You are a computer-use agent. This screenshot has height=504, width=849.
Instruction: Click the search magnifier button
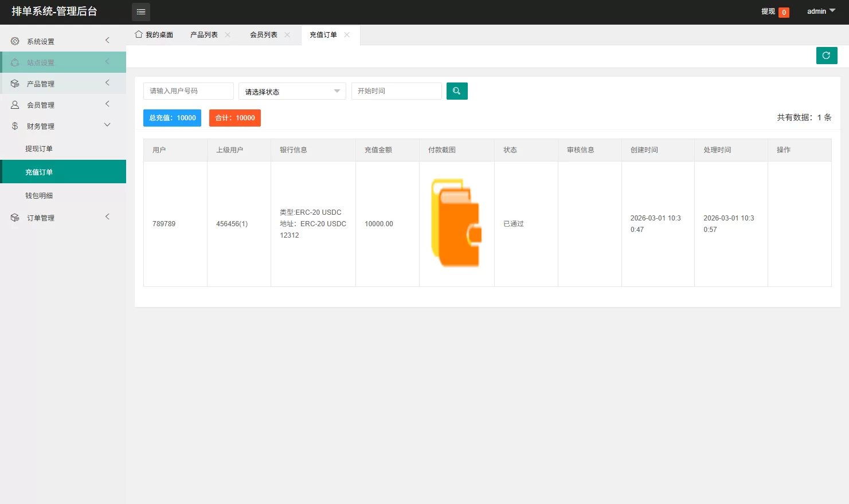[x=457, y=91]
